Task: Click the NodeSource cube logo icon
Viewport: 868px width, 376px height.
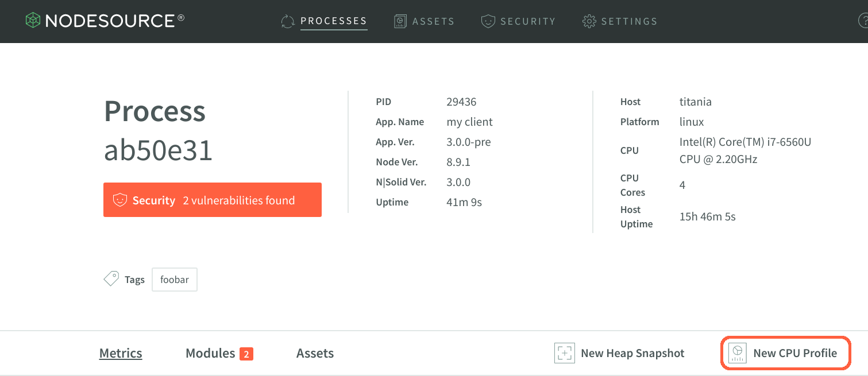Action: (x=33, y=21)
